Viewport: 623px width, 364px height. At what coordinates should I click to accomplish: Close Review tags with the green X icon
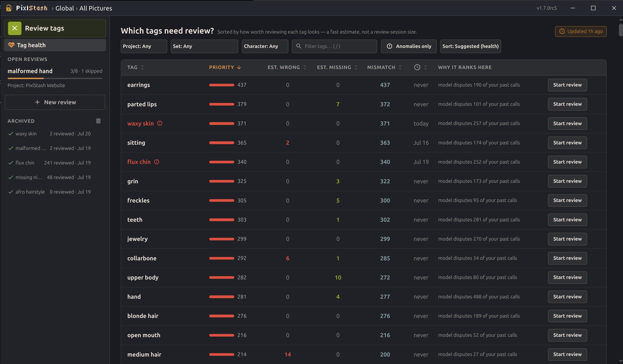point(15,28)
